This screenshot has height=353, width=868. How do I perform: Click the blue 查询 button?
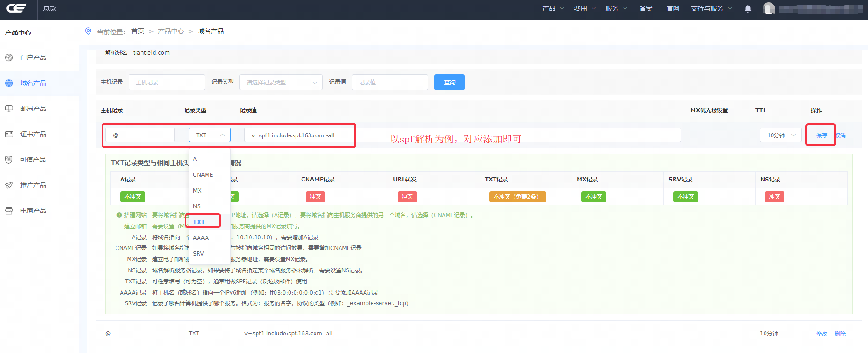click(x=449, y=82)
